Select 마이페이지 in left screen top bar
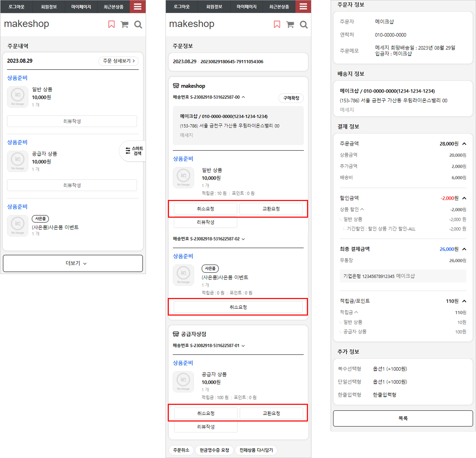The width and height of the screenshot is (476, 458). pyautogui.click(x=81, y=7)
